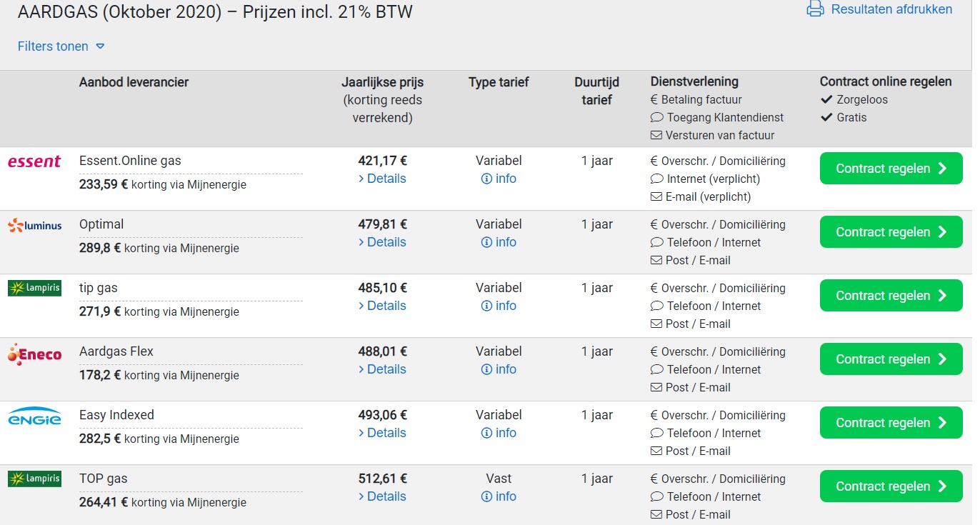Click the Type tarief column header
The height and width of the screenshot is (525, 980).
tap(499, 82)
